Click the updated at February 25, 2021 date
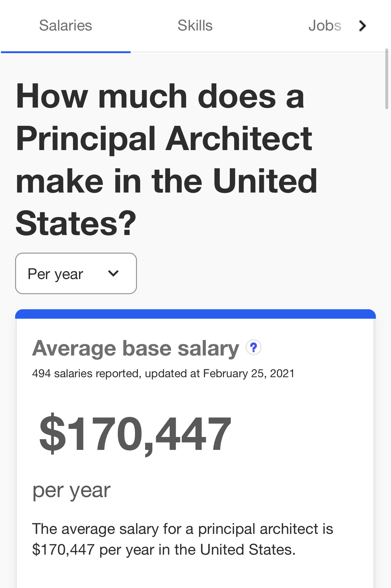 tap(220, 373)
